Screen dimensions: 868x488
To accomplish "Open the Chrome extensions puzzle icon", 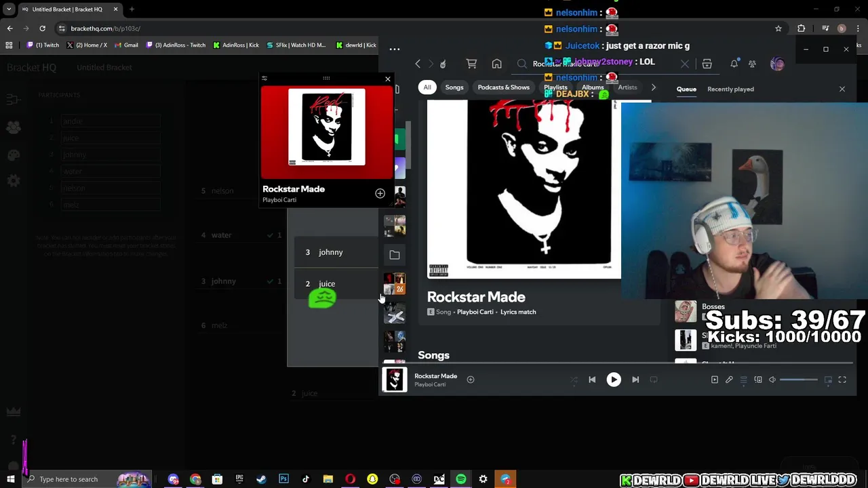I will pyautogui.click(x=802, y=28).
